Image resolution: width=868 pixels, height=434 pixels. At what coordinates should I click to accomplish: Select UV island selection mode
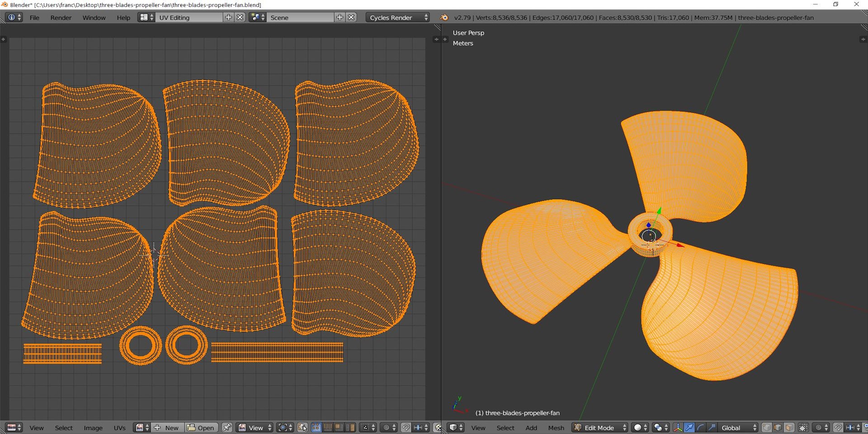[x=350, y=428]
